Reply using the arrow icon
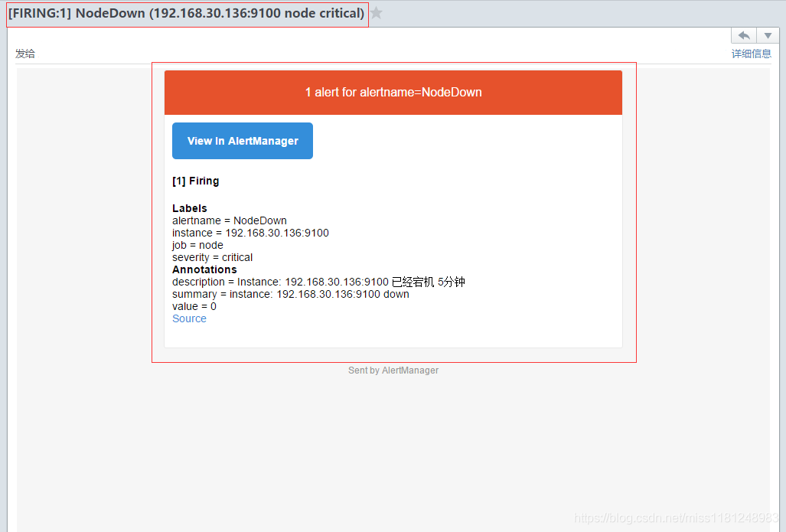The height and width of the screenshot is (532, 786). pyautogui.click(x=744, y=36)
